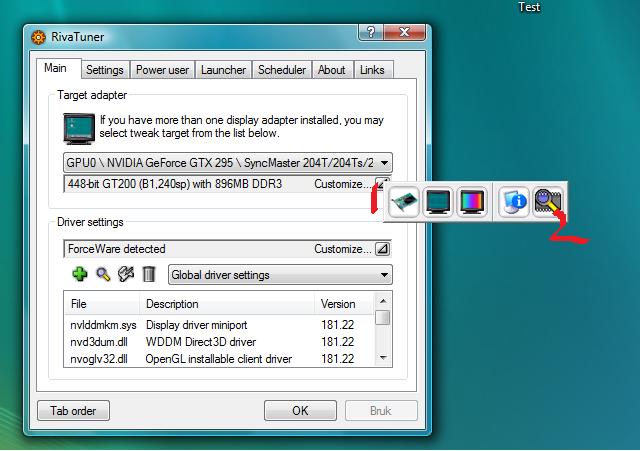Open the Power user tab

coord(162,70)
